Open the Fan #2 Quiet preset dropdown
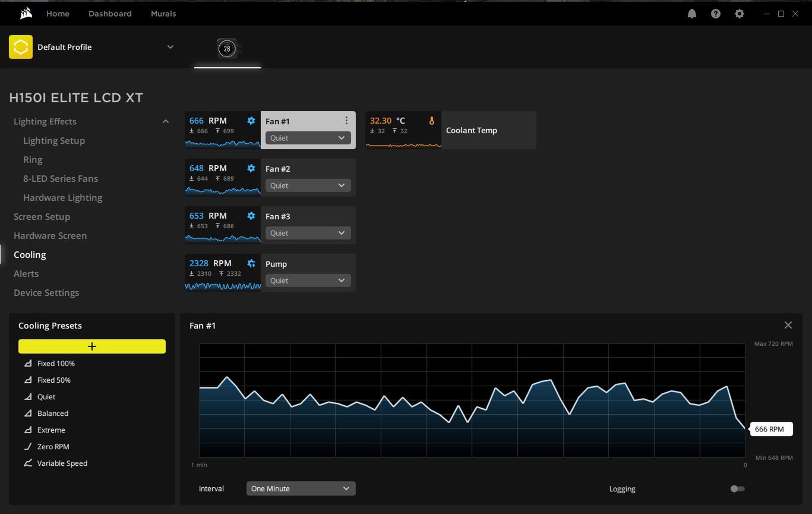The height and width of the screenshot is (514, 812). [x=308, y=185]
